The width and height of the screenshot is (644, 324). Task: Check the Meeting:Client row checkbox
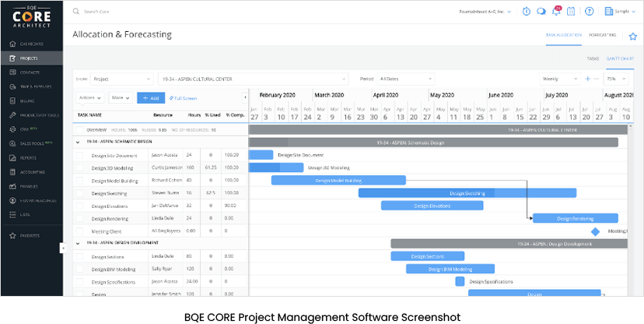(79, 231)
